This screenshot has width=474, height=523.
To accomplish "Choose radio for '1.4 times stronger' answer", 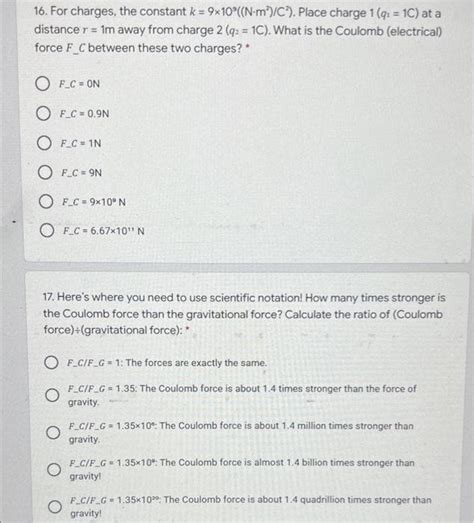I will click(x=52, y=395).
